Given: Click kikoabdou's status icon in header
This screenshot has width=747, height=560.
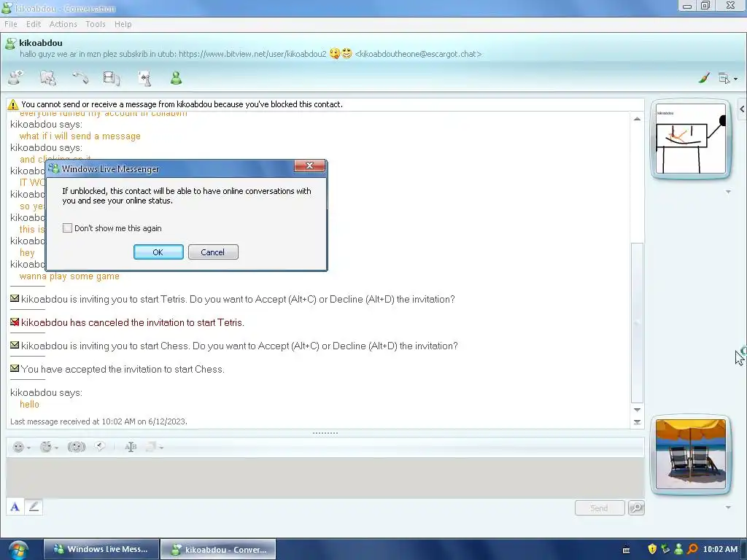Looking at the screenshot, I should [10, 44].
